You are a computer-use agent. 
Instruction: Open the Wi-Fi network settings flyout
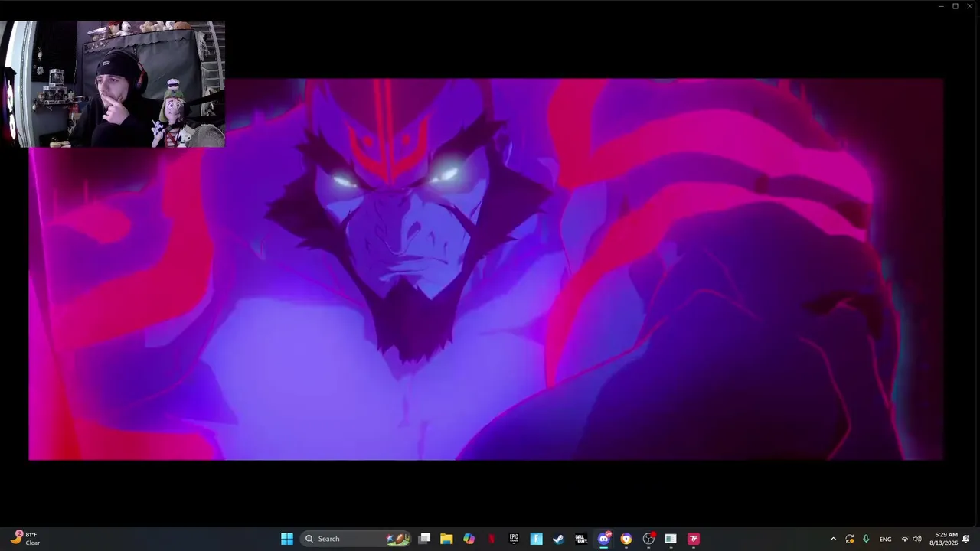pos(904,539)
